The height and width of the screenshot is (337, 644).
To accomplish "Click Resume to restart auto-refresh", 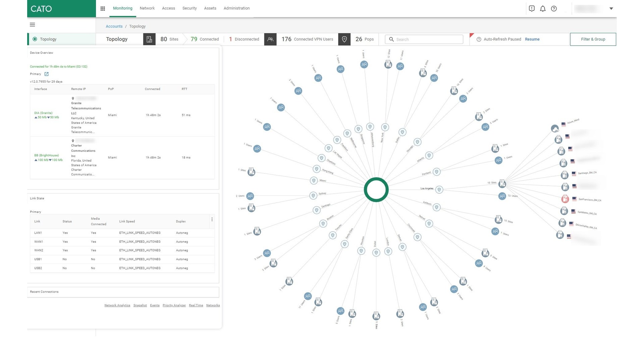I will click(x=532, y=39).
